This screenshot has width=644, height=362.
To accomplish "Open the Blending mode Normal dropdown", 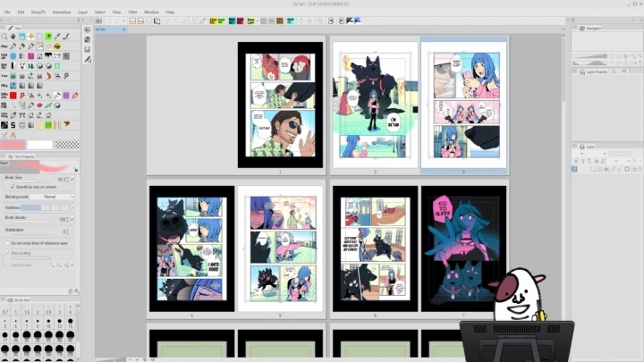I will (52, 197).
